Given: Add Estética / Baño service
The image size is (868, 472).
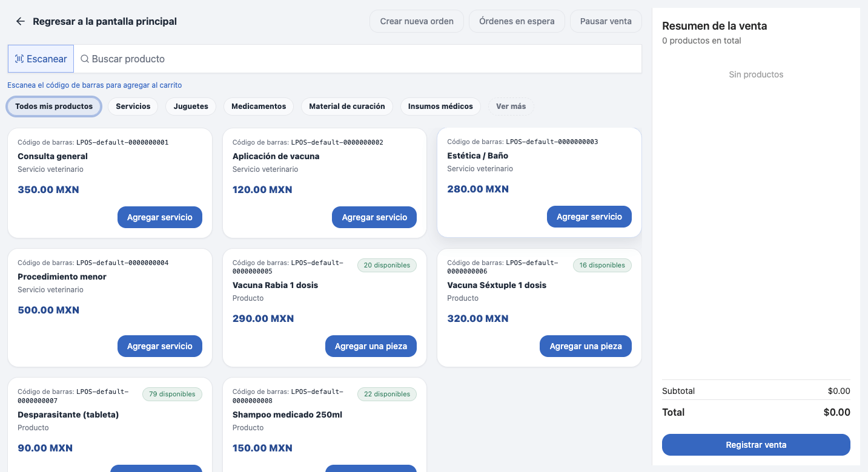Looking at the screenshot, I should pyautogui.click(x=589, y=217).
